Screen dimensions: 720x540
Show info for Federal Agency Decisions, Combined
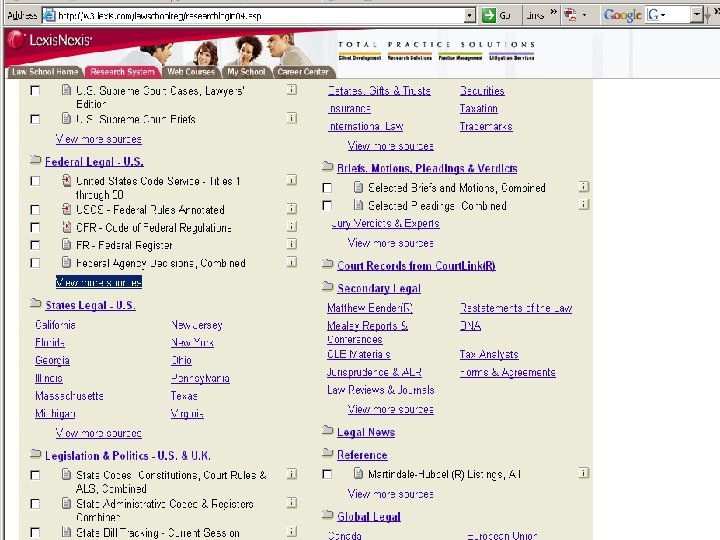[292, 262]
